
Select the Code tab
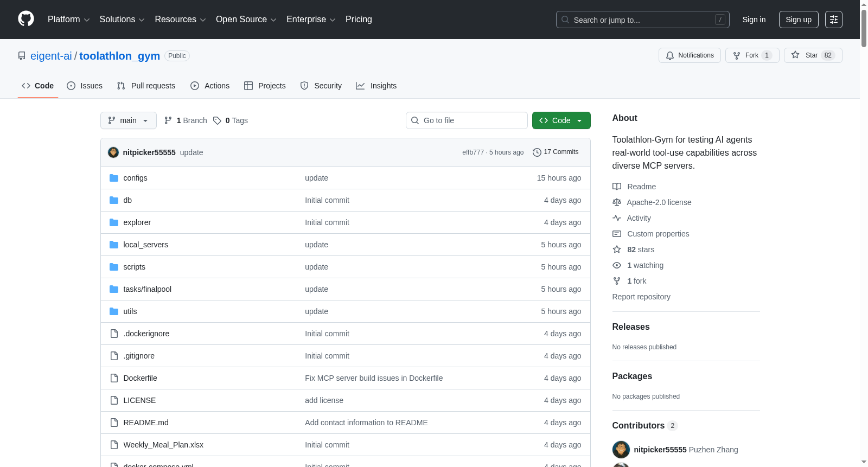(x=38, y=86)
